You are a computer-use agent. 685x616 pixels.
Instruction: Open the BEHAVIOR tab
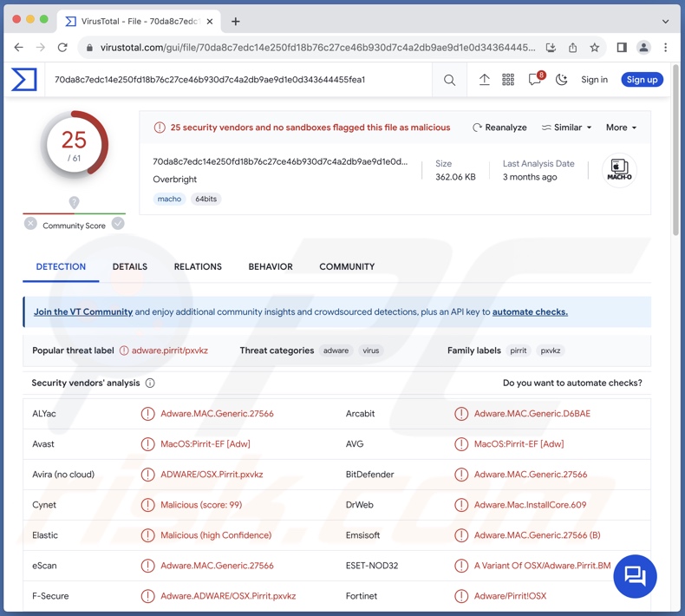click(x=271, y=266)
